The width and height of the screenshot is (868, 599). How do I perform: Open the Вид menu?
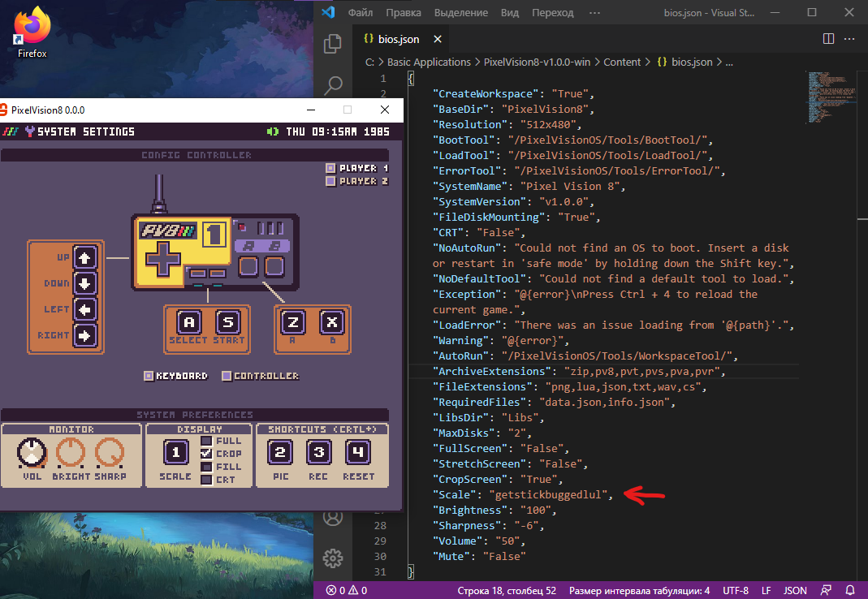tap(510, 12)
